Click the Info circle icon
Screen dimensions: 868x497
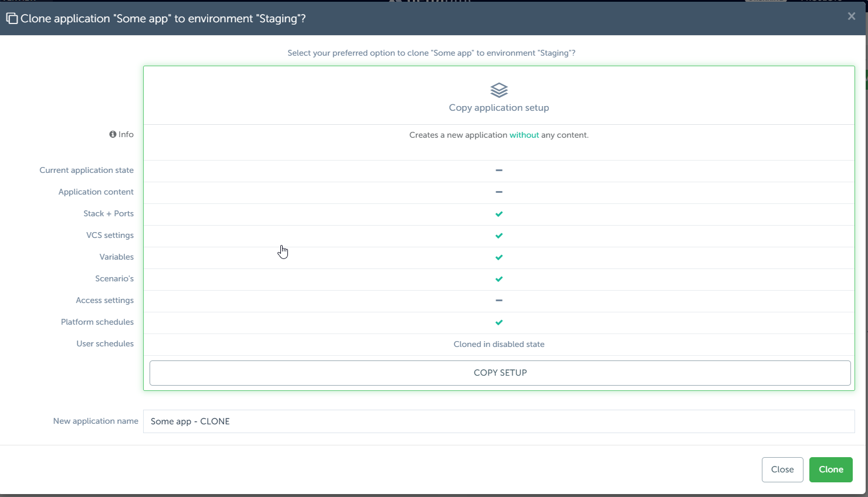click(x=113, y=134)
